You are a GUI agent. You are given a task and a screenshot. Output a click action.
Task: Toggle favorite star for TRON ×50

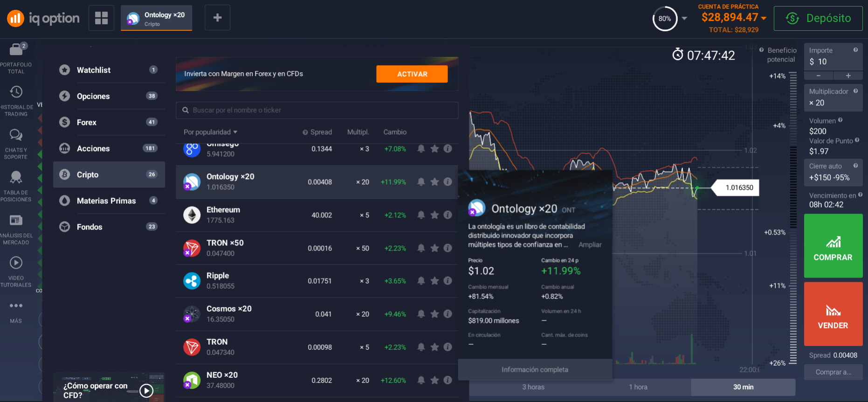pyautogui.click(x=434, y=248)
